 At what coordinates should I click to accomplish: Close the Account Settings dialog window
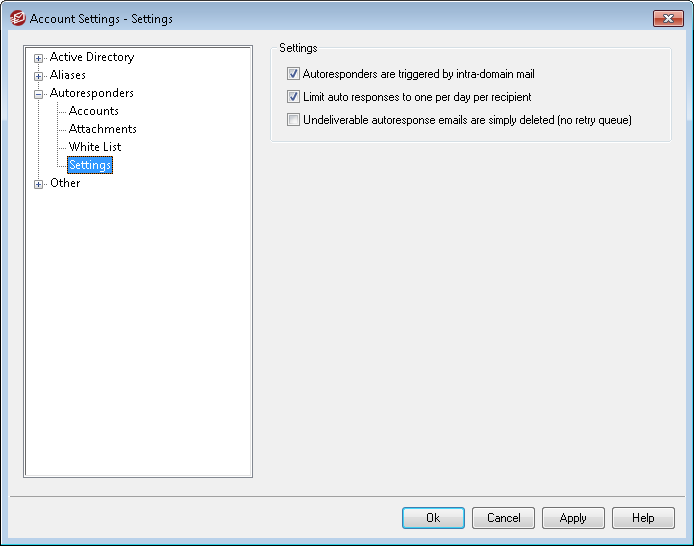click(667, 18)
